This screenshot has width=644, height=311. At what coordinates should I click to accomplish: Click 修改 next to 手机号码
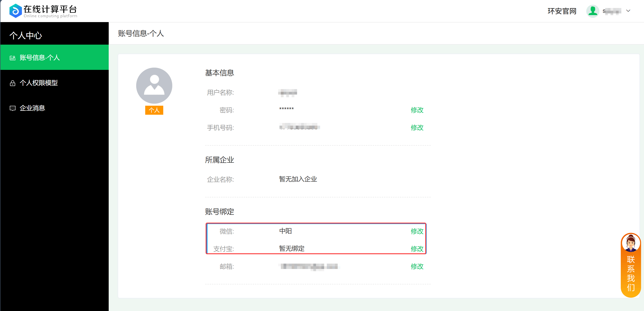click(417, 128)
